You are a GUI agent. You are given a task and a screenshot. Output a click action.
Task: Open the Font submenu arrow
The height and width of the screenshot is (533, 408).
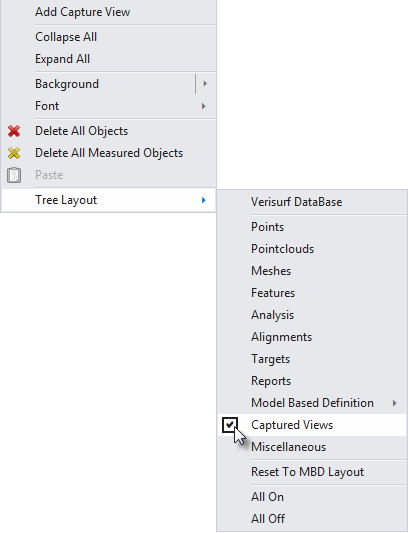pos(203,106)
